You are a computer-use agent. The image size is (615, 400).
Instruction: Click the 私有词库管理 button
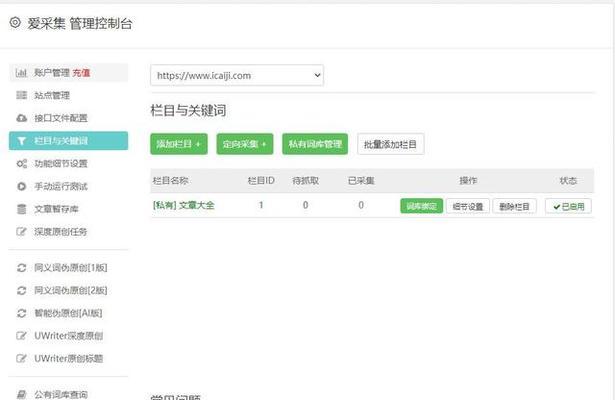315,144
